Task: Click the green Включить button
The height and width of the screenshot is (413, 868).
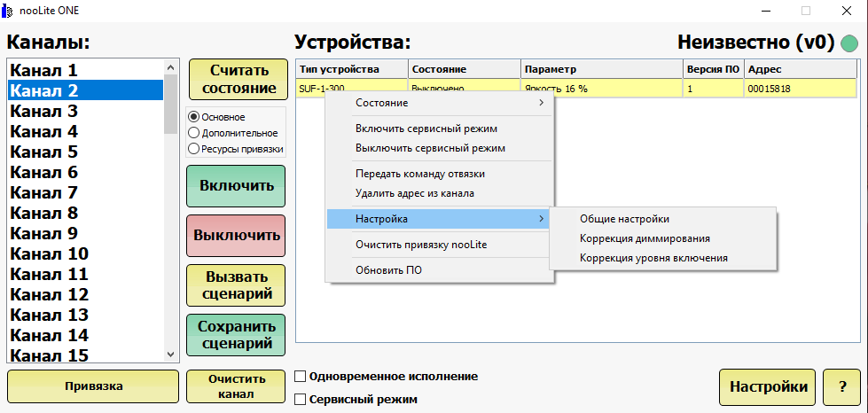Action: (236, 185)
